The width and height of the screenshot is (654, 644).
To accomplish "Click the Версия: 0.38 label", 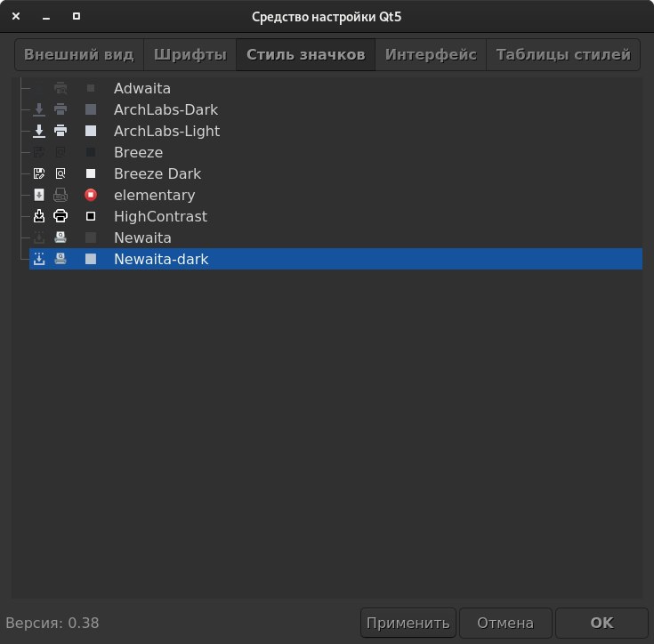I will pyautogui.click(x=52, y=623).
